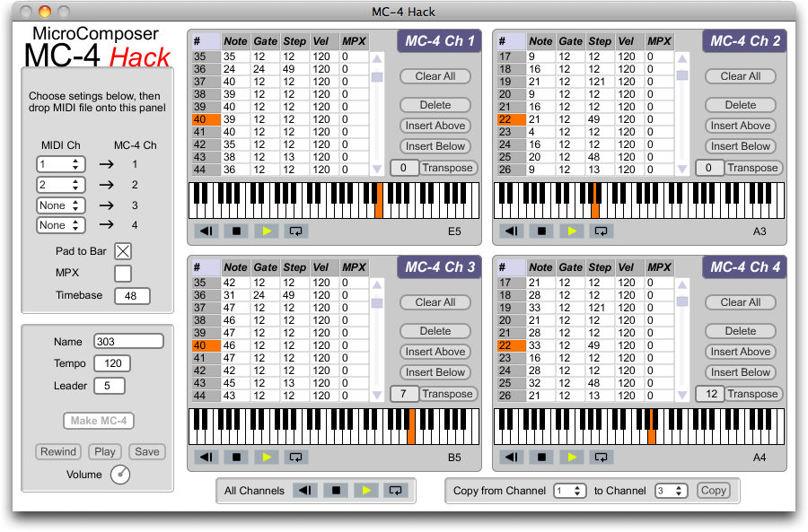Image resolution: width=808 pixels, height=532 pixels.
Task: Stop MC-4 Ch 2 playback
Action: [541, 231]
